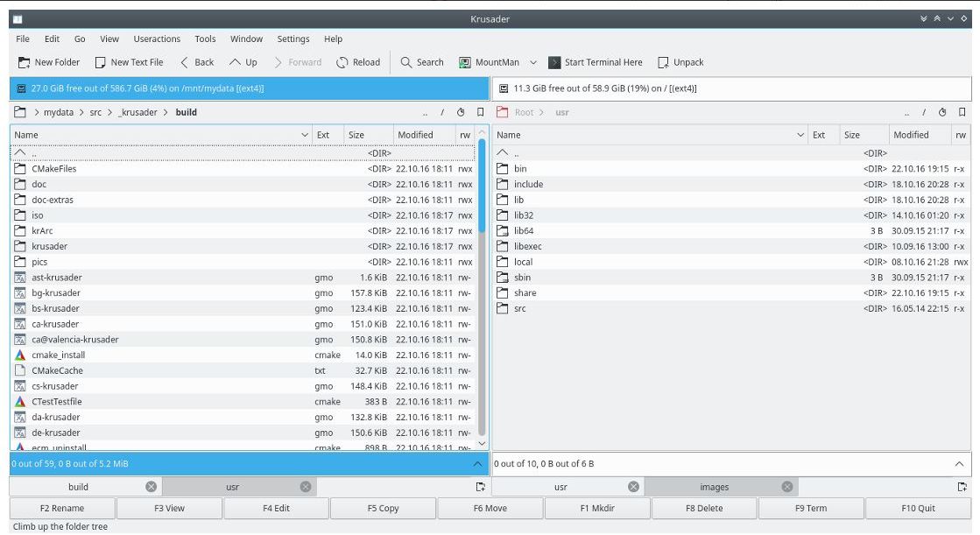Reload the current panel
Viewport: 980px width, 535px height.
pos(358,62)
